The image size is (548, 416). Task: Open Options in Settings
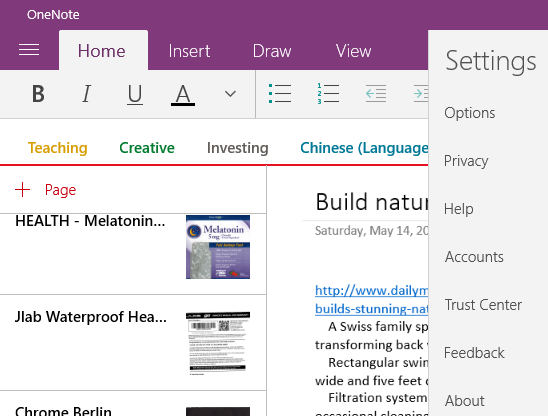[x=470, y=113]
